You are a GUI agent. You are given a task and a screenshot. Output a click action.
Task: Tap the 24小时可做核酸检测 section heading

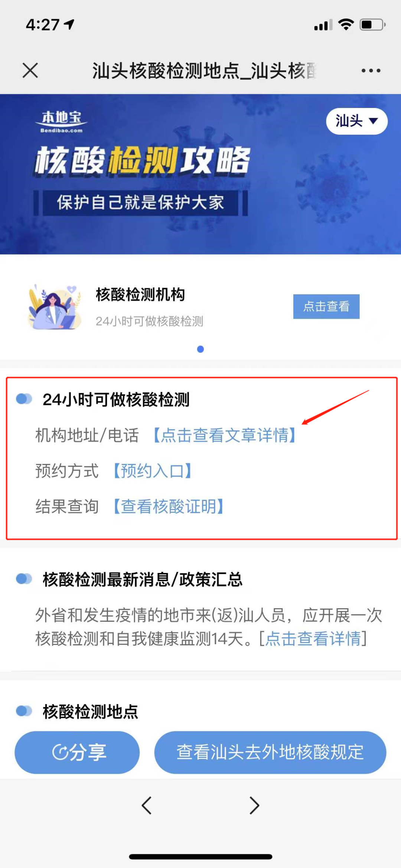[x=116, y=399]
